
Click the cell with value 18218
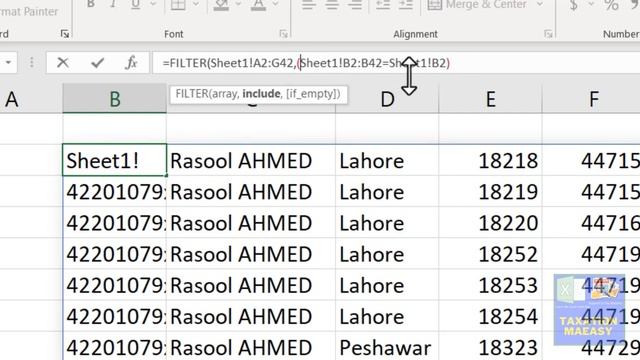490,160
